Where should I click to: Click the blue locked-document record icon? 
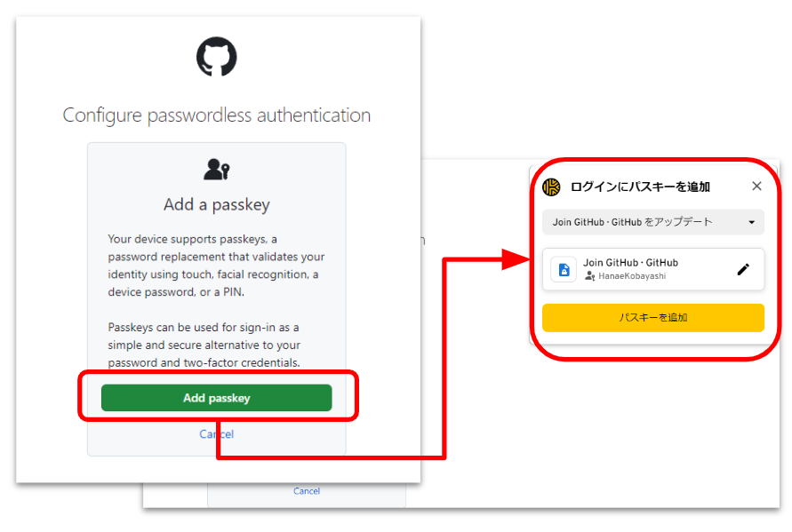click(x=564, y=269)
